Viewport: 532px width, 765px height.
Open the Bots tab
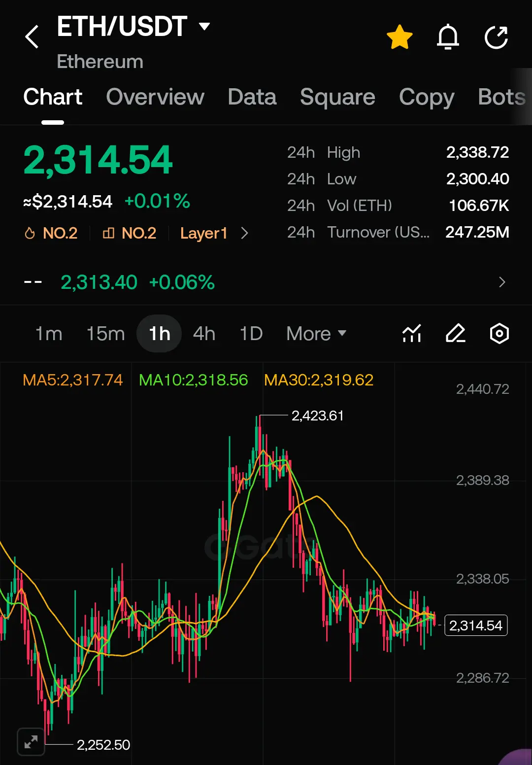(501, 97)
